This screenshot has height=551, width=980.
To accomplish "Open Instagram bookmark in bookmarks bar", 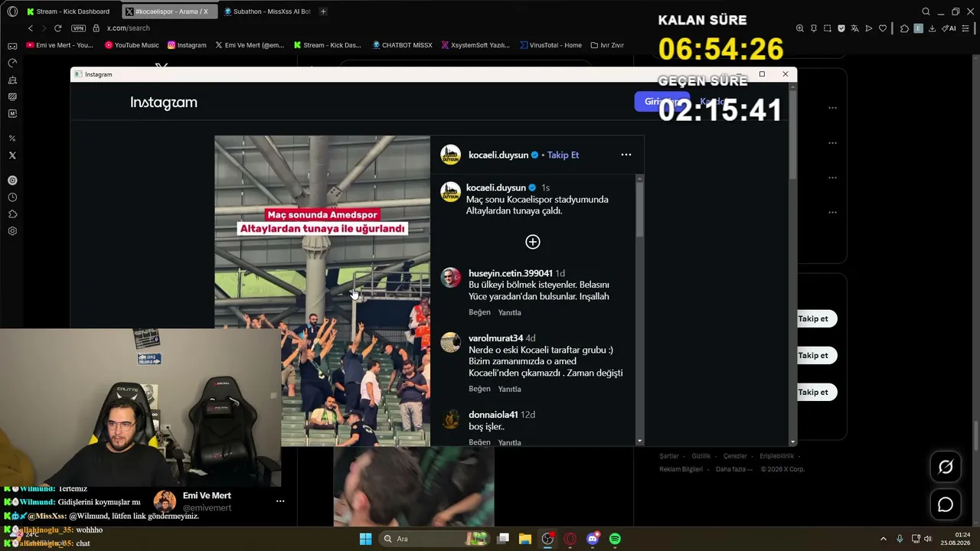I will tap(187, 45).
